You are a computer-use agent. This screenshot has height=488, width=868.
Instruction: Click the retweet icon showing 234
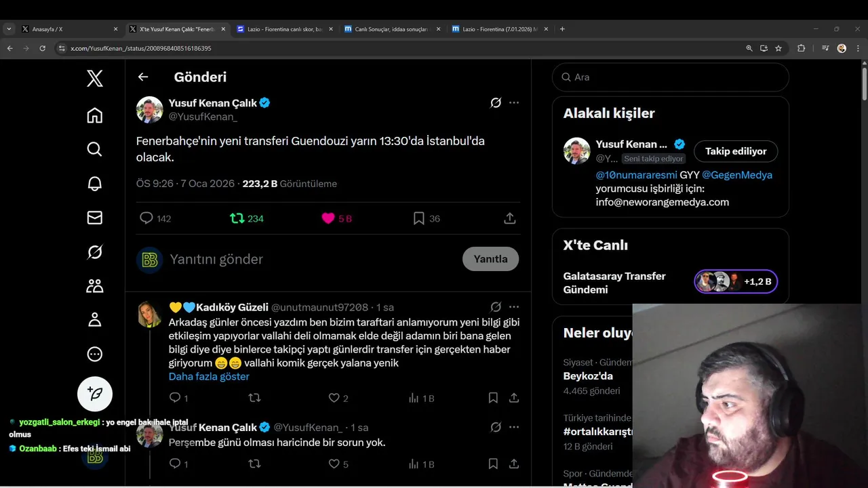(237, 218)
